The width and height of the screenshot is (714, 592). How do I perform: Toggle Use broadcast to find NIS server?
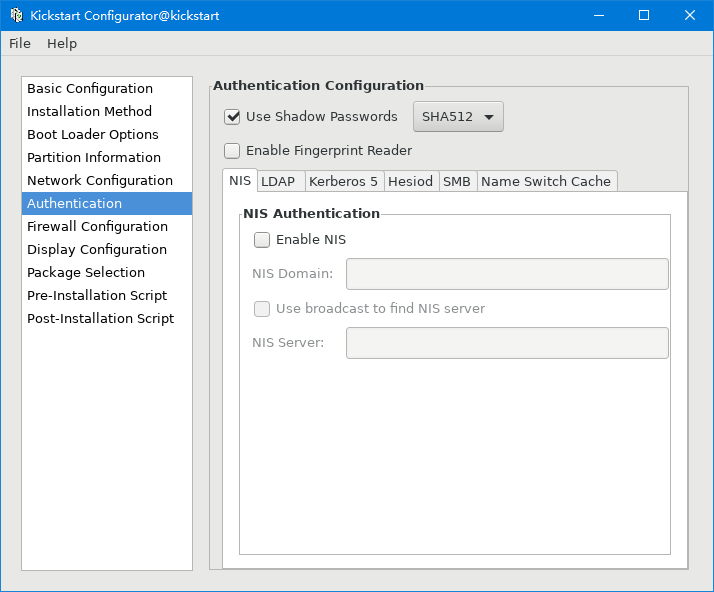[262, 309]
